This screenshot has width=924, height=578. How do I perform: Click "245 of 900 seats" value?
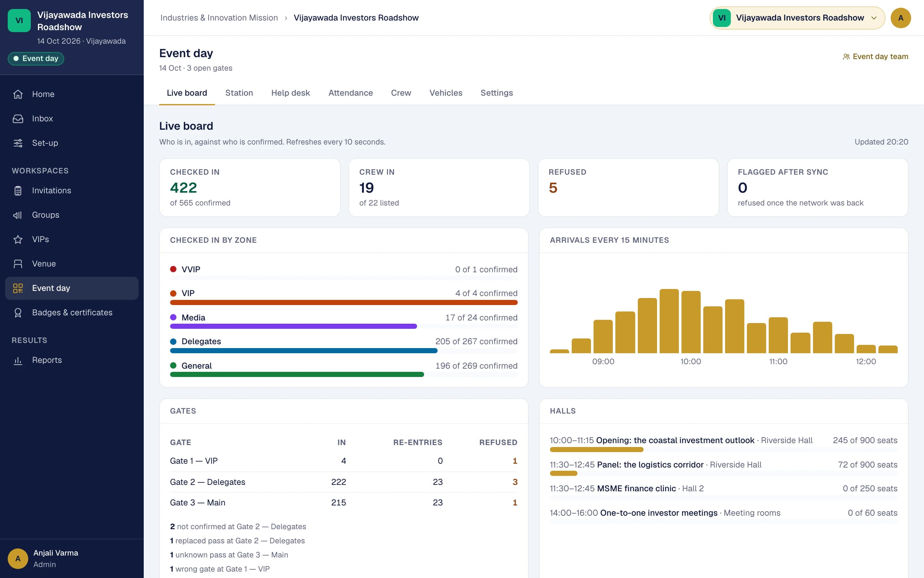point(865,440)
